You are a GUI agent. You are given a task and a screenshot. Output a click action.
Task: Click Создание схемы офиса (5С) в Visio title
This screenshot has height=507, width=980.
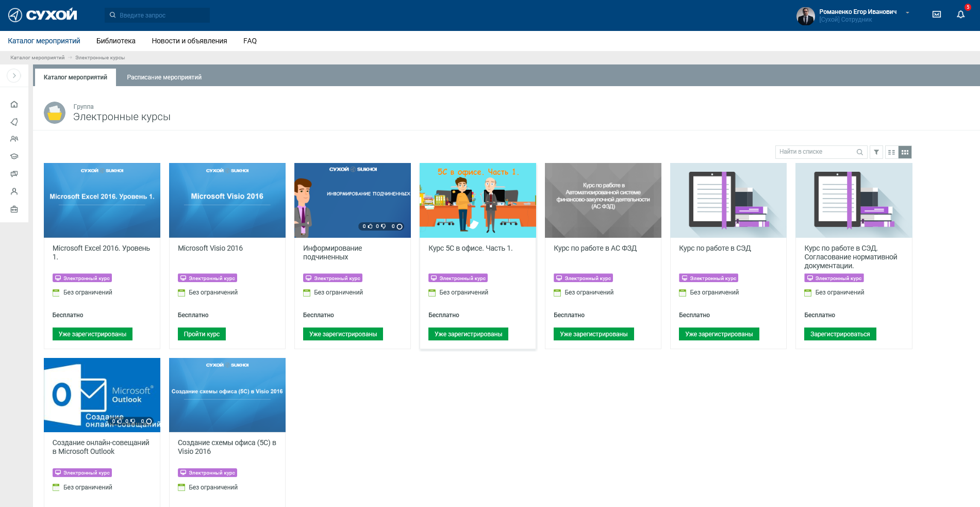tap(227, 447)
